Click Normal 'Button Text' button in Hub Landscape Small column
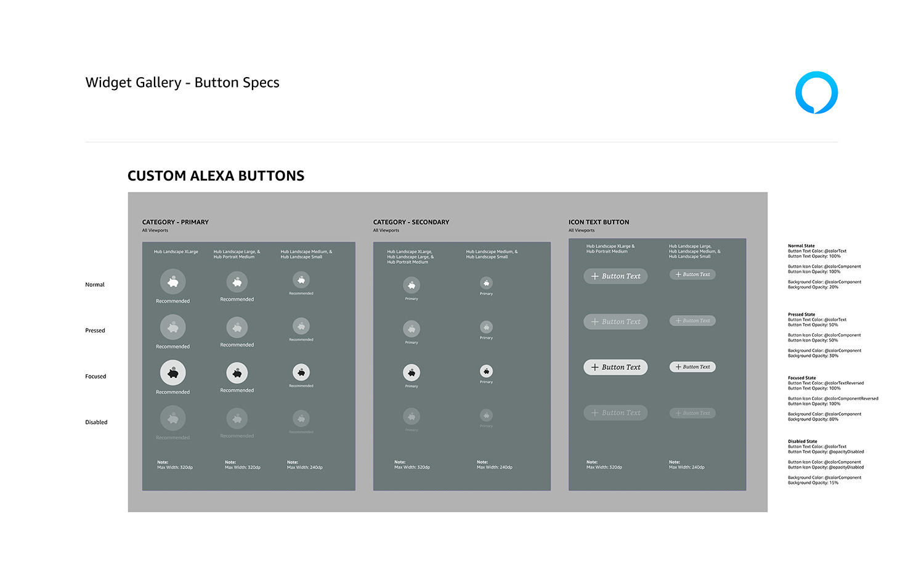The width and height of the screenshot is (924, 569). coord(692,274)
